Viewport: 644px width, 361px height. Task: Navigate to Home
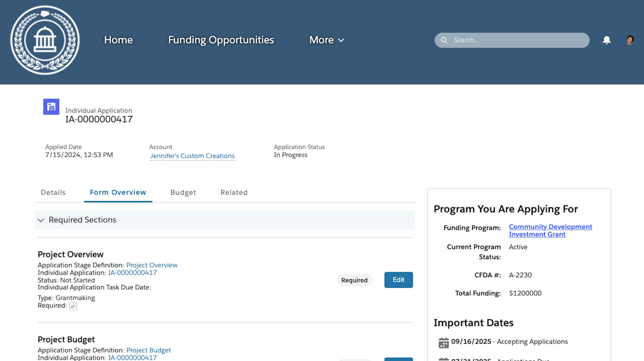pos(118,40)
